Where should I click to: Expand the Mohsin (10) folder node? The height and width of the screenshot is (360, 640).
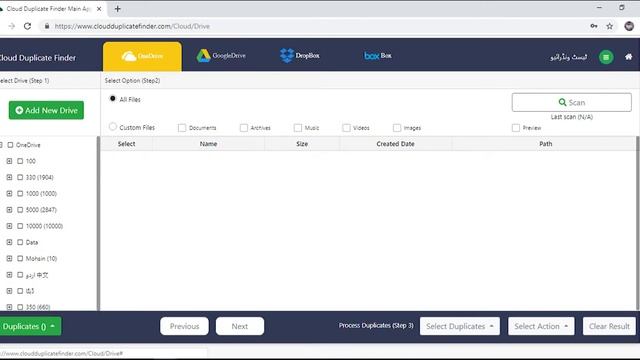[9, 258]
